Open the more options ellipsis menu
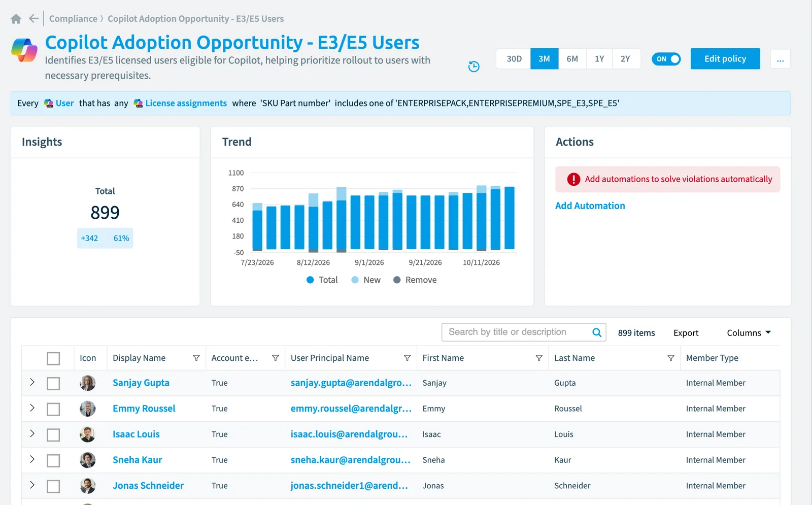Image resolution: width=812 pixels, height=505 pixels. pyautogui.click(x=780, y=59)
